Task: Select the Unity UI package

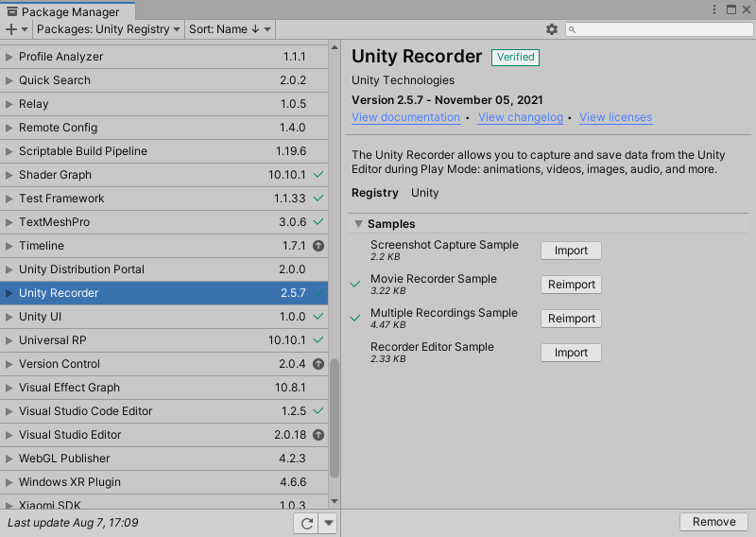Action: click(x=163, y=317)
